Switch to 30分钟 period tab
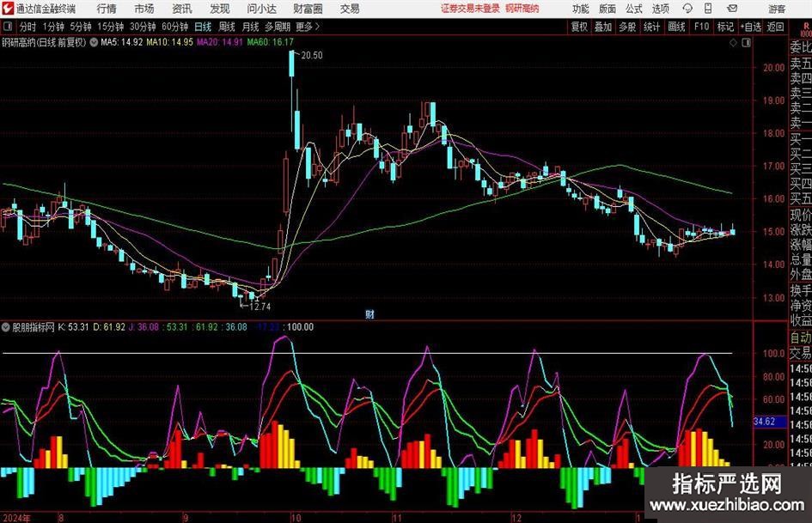Image resolution: width=812 pixels, height=523 pixels. (143, 27)
